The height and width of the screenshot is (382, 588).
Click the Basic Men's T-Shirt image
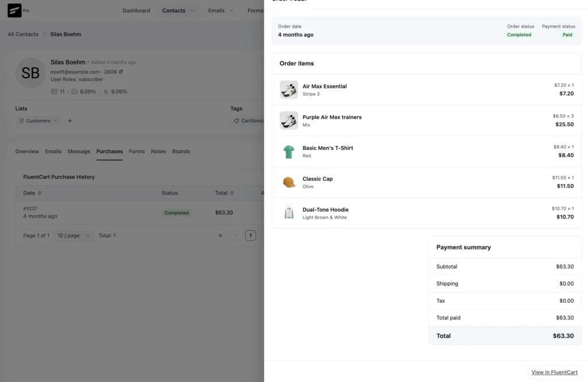[289, 151]
